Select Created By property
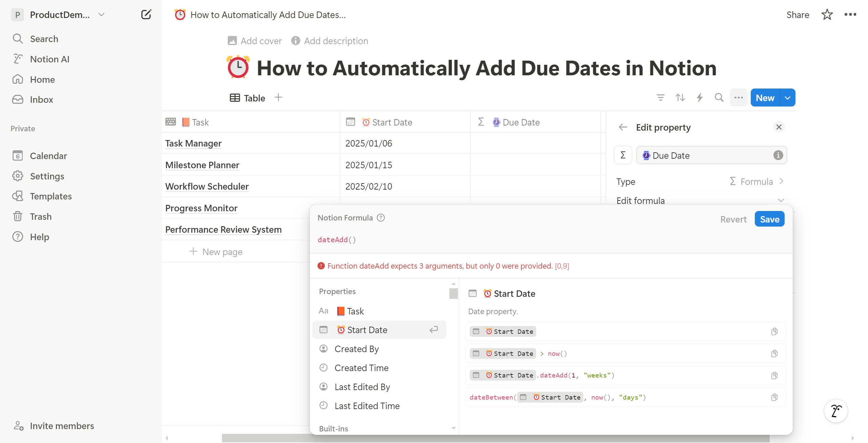The height and width of the screenshot is (443, 868). 379,349
